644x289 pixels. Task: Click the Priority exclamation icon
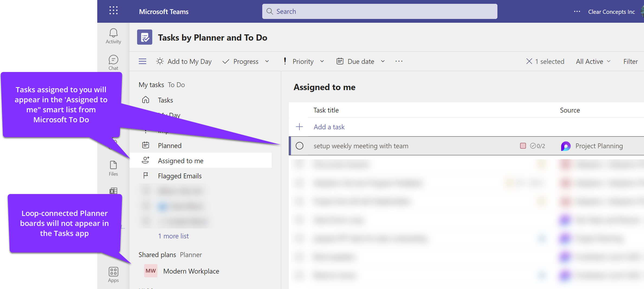[285, 61]
